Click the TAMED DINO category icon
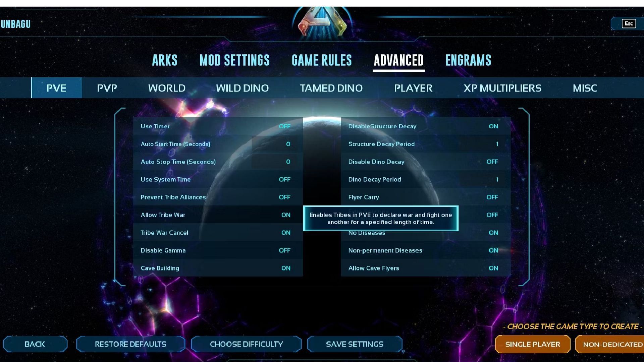 pos(331,87)
